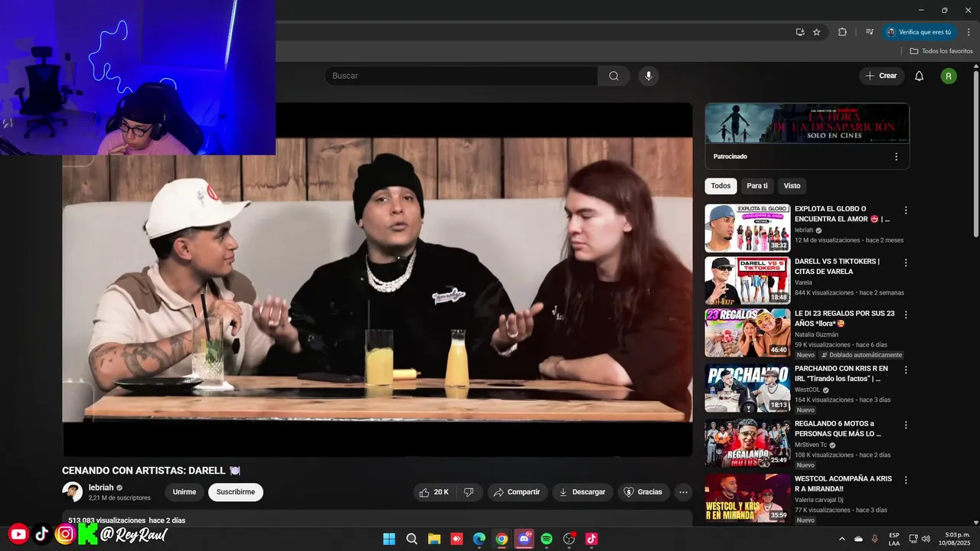Open menu for DARELL VS 5 TIKTOKERS video
The height and width of the screenshot is (551, 980).
click(x=906, y=262)
